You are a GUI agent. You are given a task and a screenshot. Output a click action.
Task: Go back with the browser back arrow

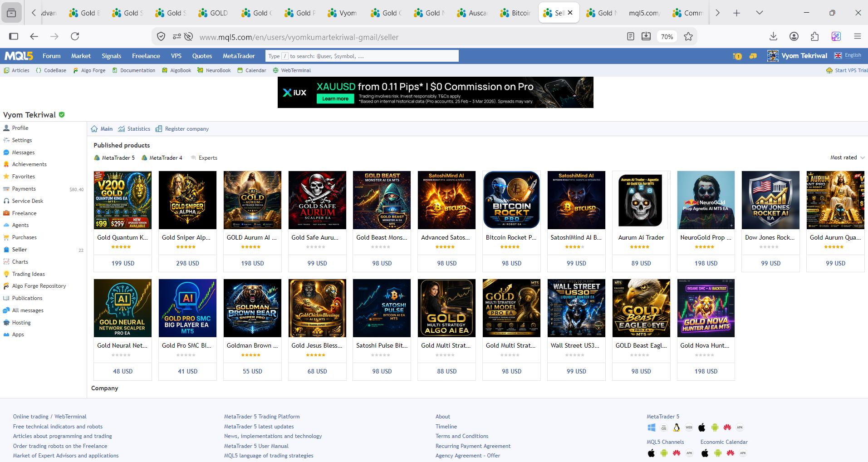point(34,36)
